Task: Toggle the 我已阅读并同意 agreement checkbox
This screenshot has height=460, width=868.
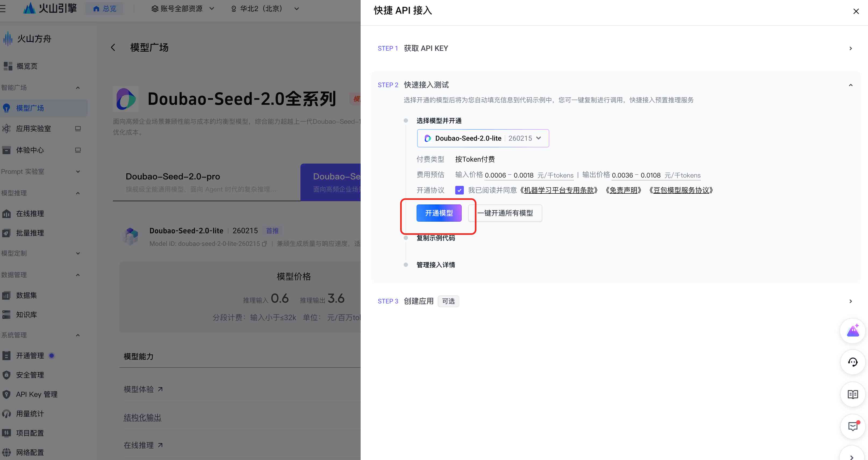Action: point(459,190)
